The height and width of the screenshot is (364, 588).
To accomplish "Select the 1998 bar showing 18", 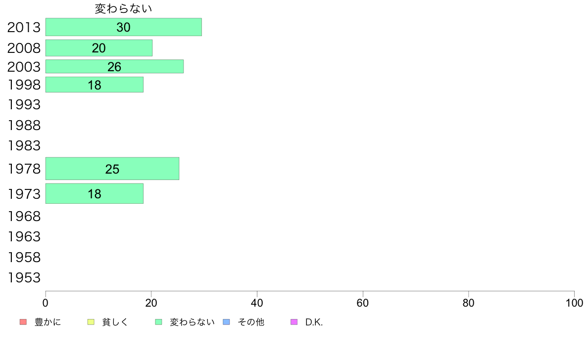I will pos(95,85).
